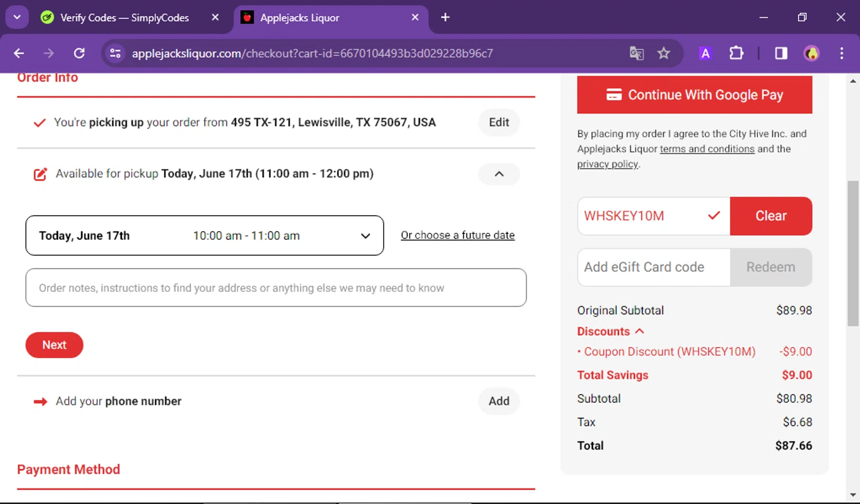The height and width of the screenshot is (504, 860).
Task: Collapse the pickup time section chevron
Action: click(499, 174)
